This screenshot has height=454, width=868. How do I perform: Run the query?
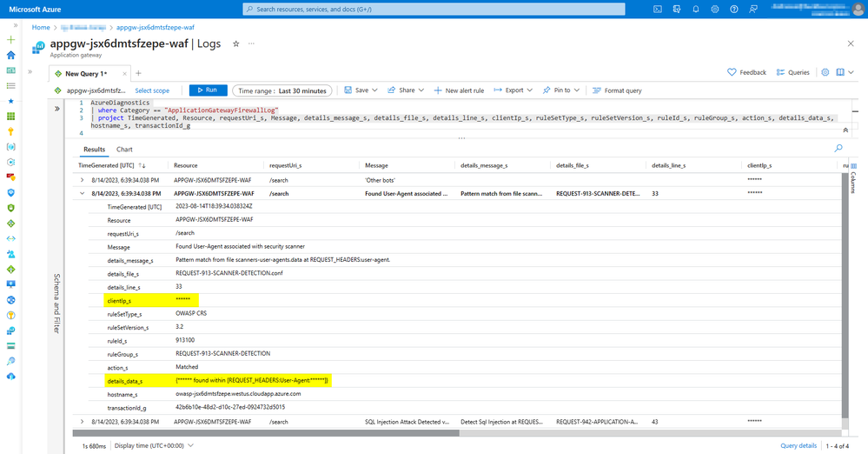209,90
